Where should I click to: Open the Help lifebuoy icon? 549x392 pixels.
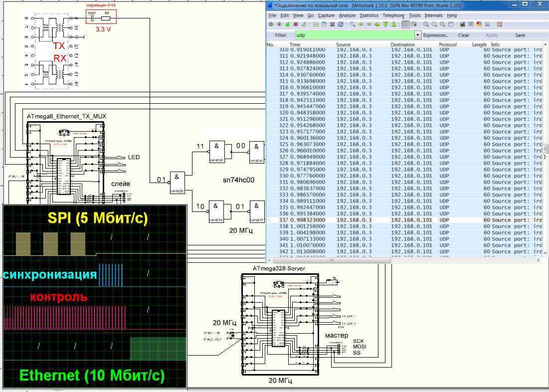click(499, 24)
